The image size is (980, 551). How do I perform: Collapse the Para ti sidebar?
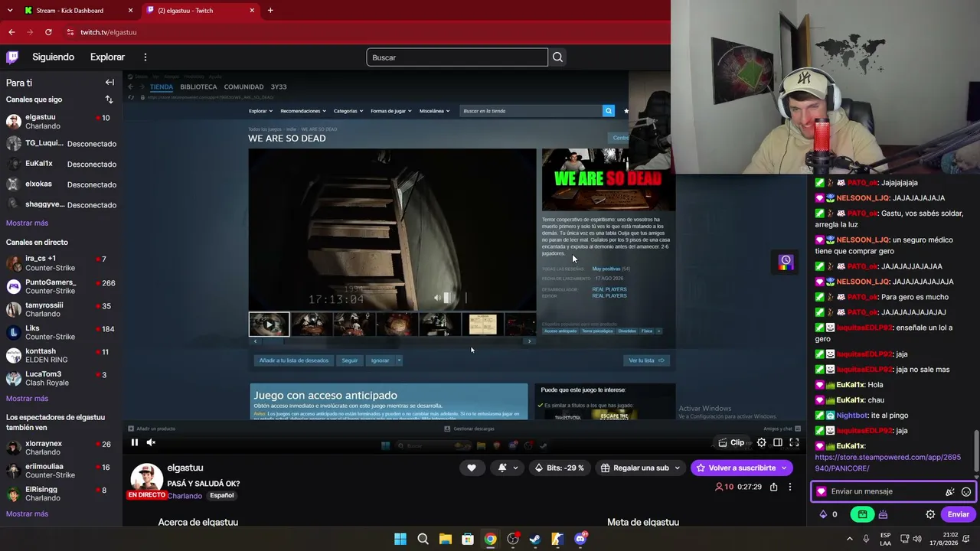tap(109, 83)
